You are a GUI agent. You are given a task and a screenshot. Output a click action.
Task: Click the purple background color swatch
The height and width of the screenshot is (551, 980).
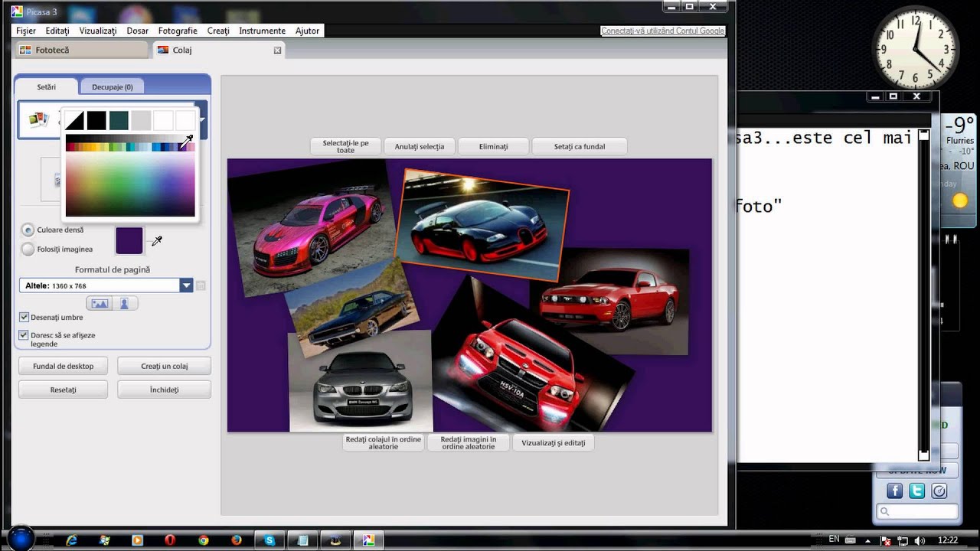pos(129,240)
